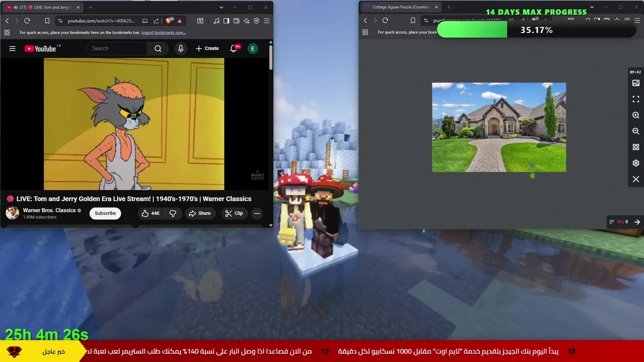Click the youtube.com address bar
Viewport: 644px width, 362px height.
(x=101, y=21)
